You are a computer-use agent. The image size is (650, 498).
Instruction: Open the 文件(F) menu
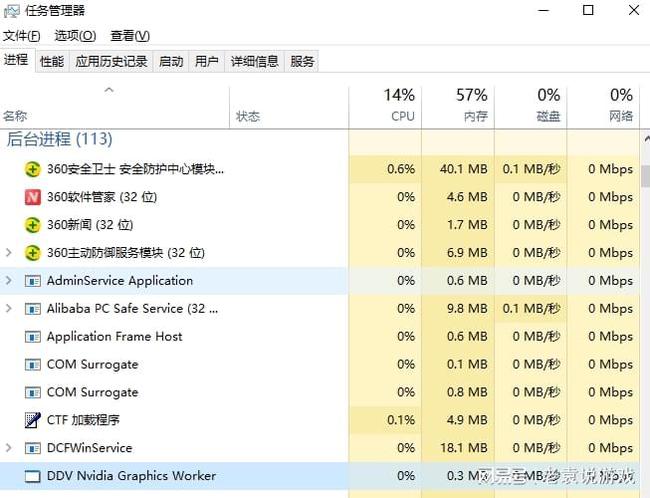[x=21, y=36]
